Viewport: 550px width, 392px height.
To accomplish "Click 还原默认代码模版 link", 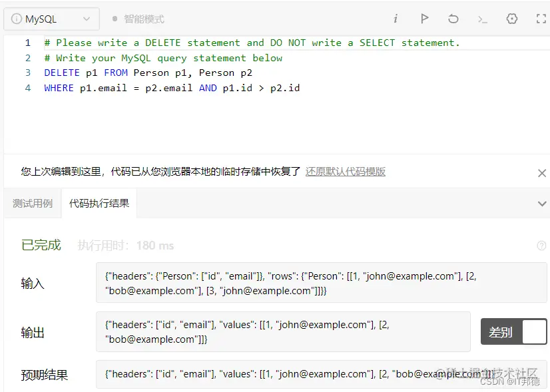I will 346,172.
